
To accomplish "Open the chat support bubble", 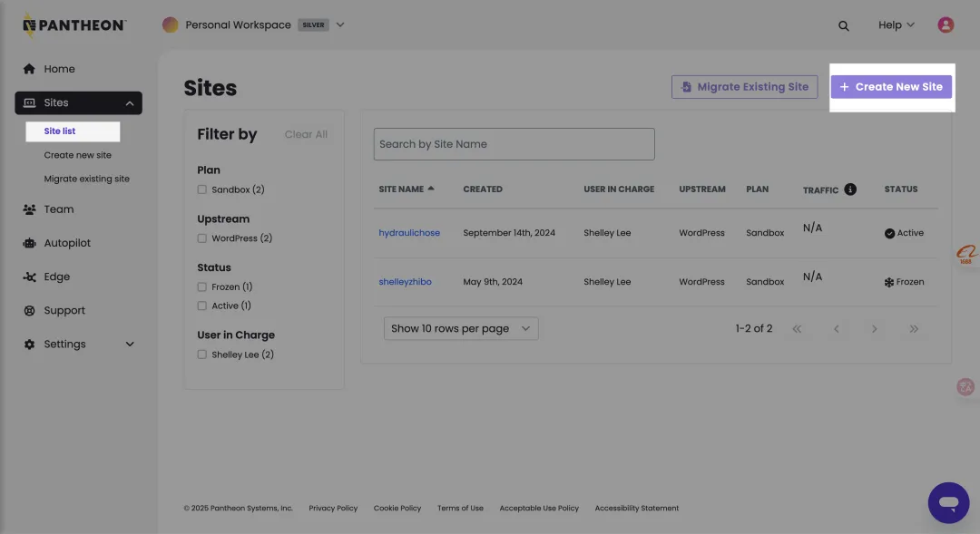I will pyautogui.click(x=948, y=502).
